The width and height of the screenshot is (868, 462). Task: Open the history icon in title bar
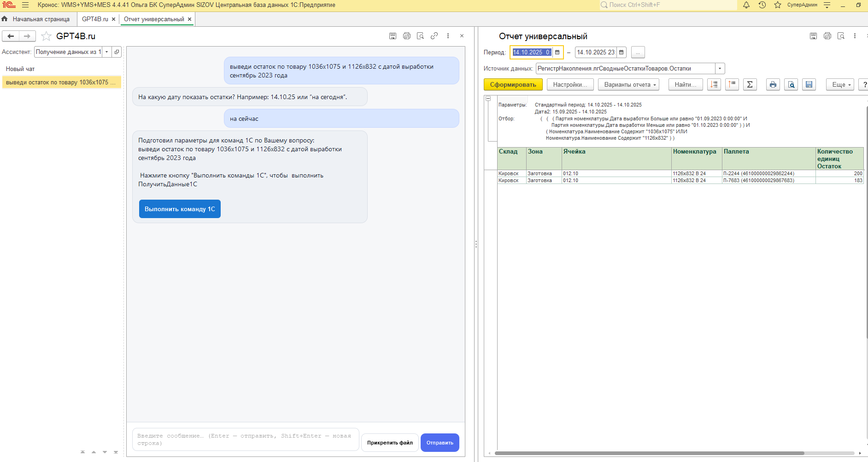[762, 5]
